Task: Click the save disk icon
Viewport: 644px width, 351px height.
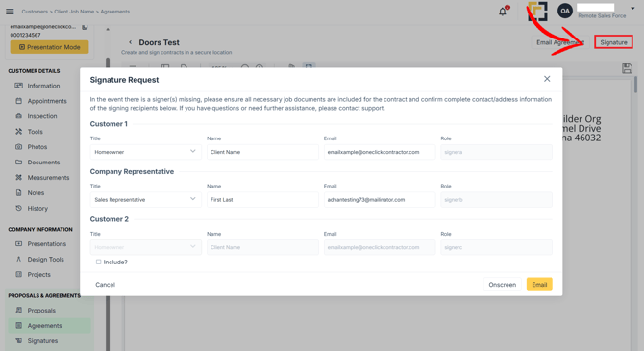Action: 627,68
